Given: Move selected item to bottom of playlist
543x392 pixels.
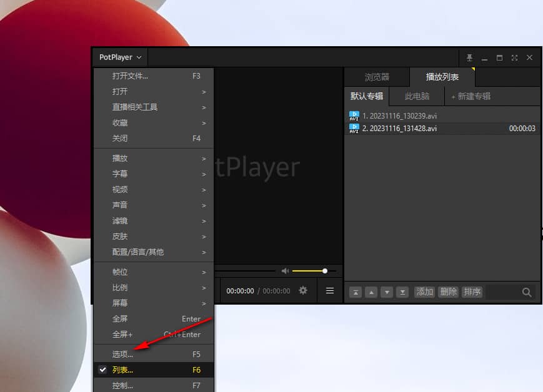Looking at the screenshot, I should (402, 292).
